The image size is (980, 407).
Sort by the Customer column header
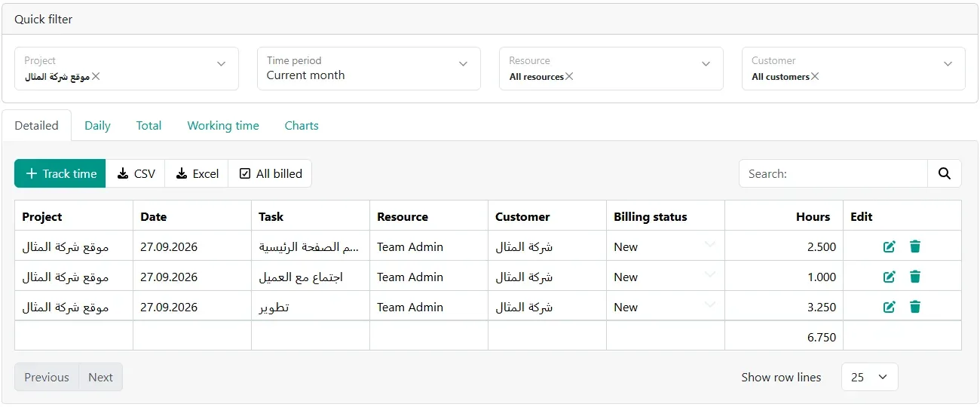547,216
